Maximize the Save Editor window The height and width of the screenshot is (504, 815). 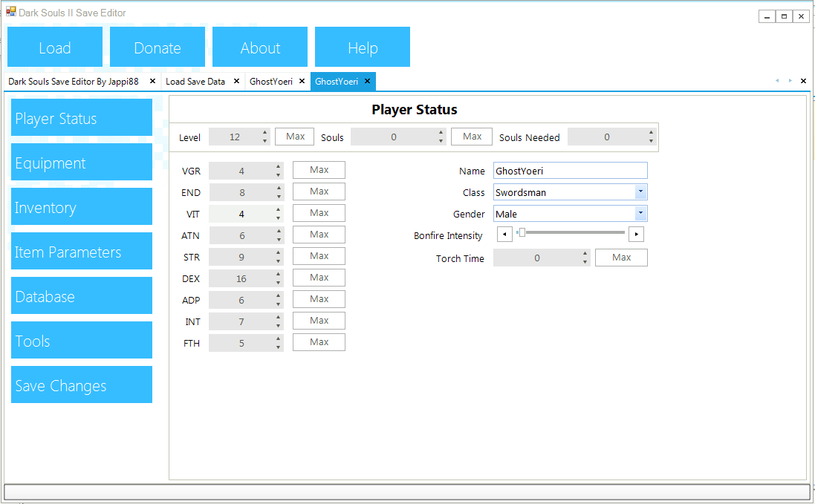tap(785, 16)
